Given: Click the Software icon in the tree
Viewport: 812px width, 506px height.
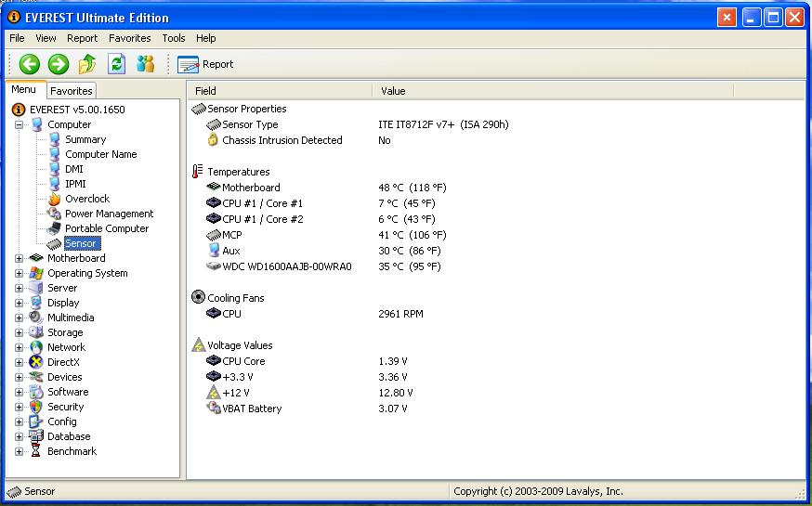Looking at the screenshot, I should [x=36, y=392].
